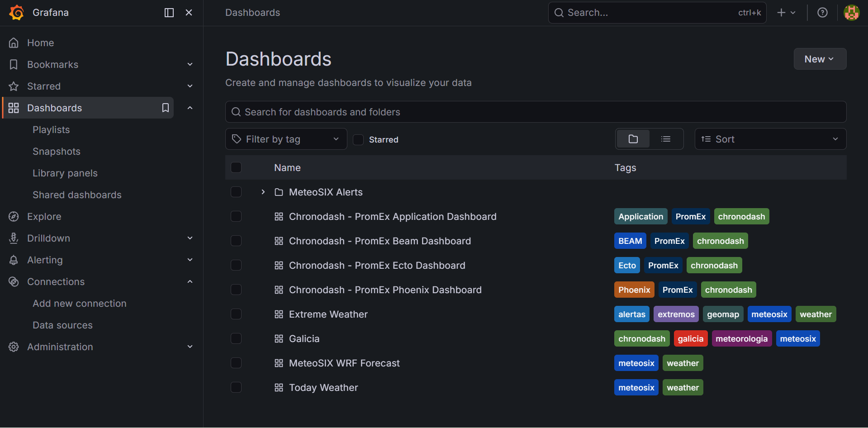The width and height of the screenshot is (868, 428).
Task: Click the New dashboard button
Action: (x=820, y=59)
